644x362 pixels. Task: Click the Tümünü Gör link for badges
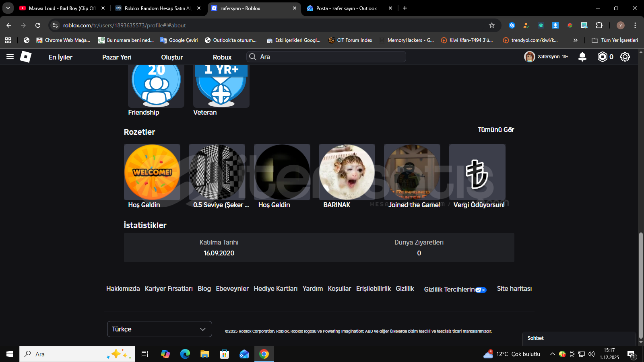[x=496, y=130]
